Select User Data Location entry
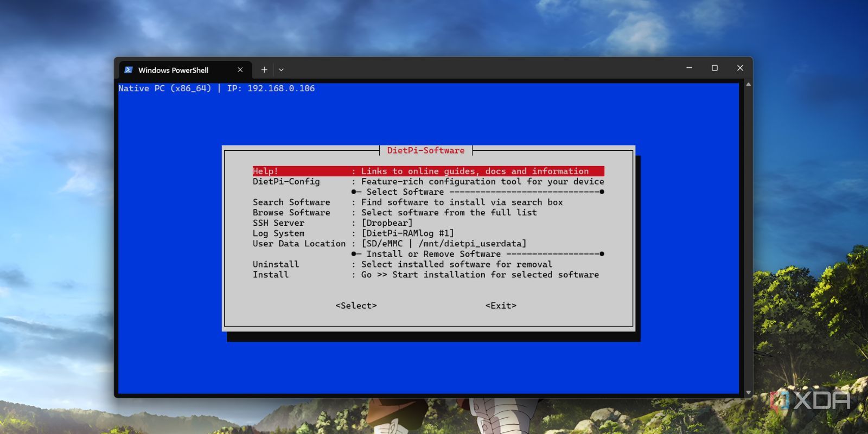 pos(390,244)
